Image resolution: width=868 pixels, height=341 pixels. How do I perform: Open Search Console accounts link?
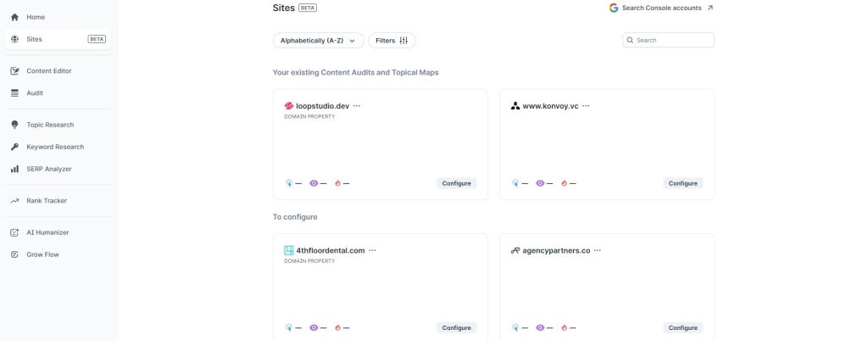661,8
